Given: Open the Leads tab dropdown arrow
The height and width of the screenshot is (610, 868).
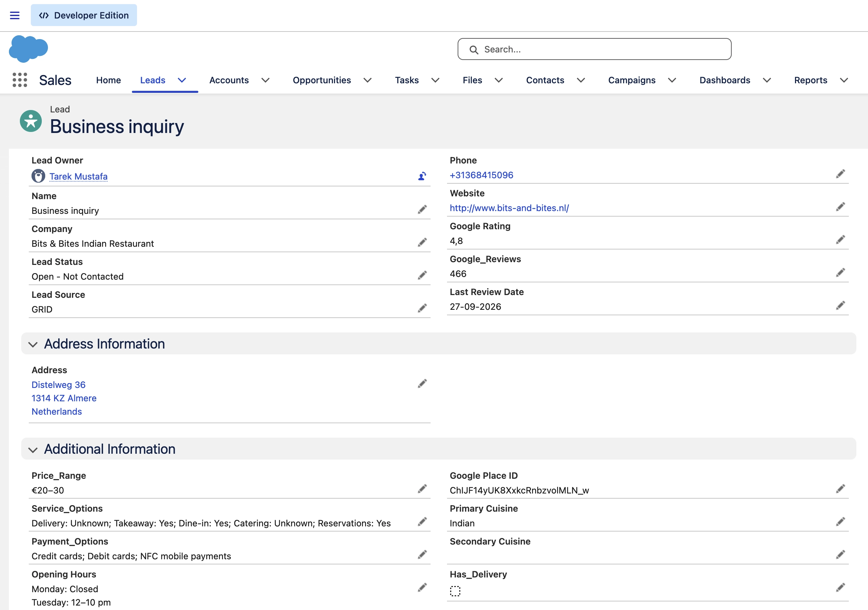Looking at the screenshot, I should pos(182,80).
